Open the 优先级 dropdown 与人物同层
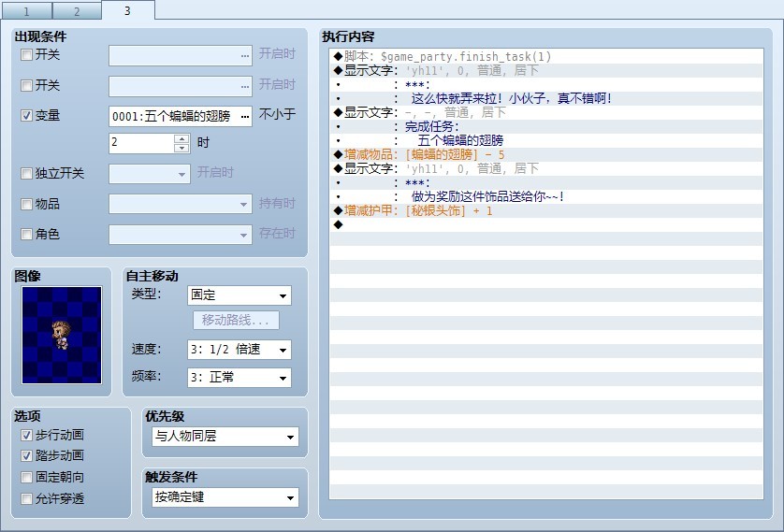This screenshot has width=784, height=532. 225,437
